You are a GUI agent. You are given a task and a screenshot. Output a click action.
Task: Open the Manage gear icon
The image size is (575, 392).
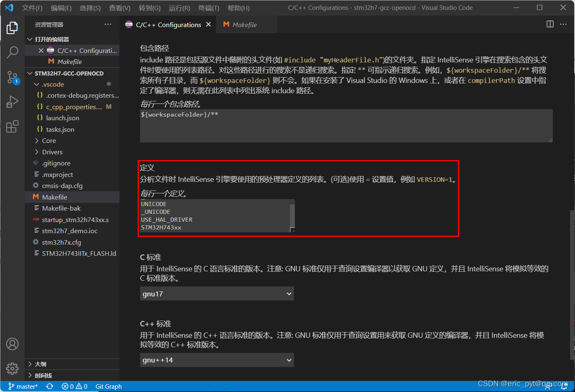[12, 368]
